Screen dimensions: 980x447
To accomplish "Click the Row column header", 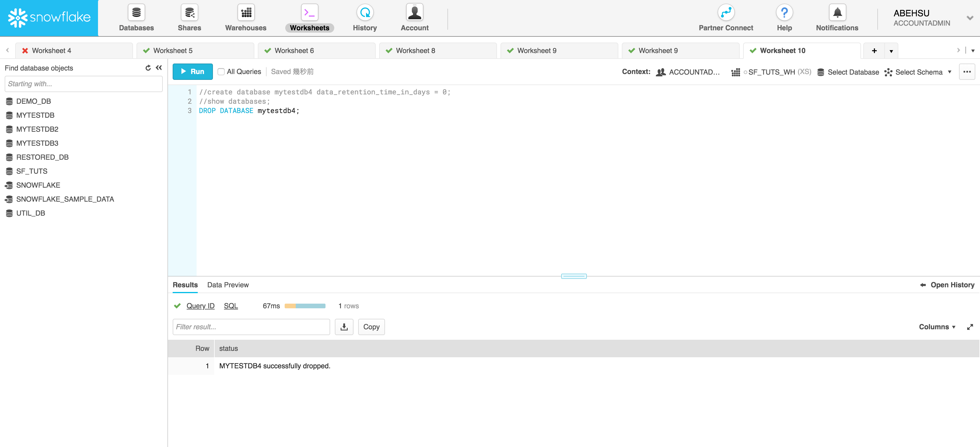I will point(191,349).
